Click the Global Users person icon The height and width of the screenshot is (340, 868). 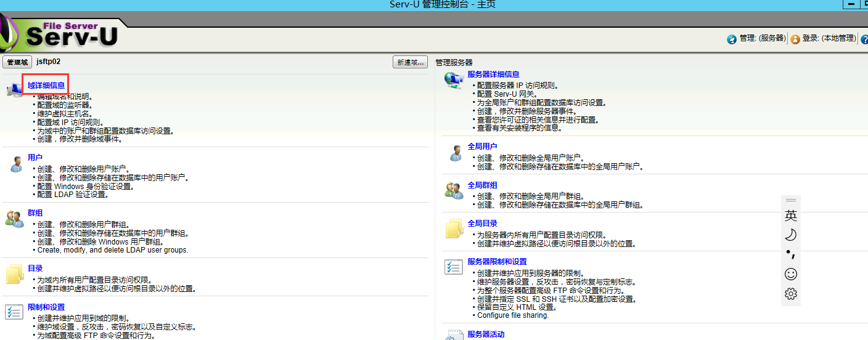pos(455,153)
